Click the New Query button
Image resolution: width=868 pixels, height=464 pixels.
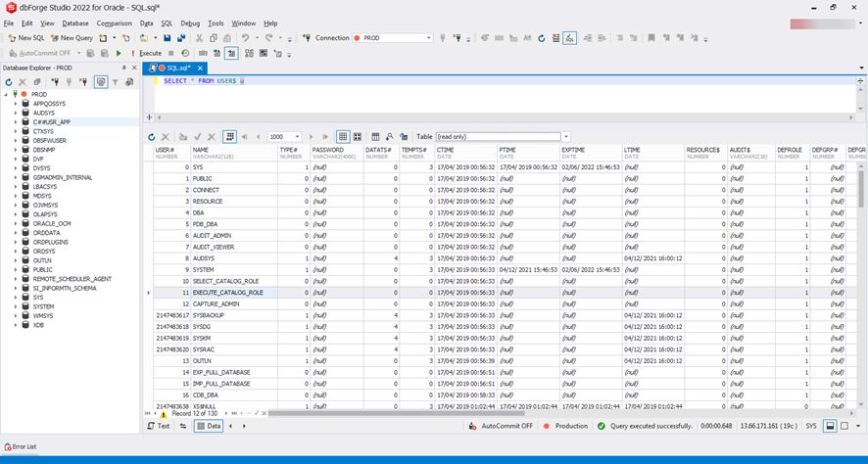[x=72, y=38]
